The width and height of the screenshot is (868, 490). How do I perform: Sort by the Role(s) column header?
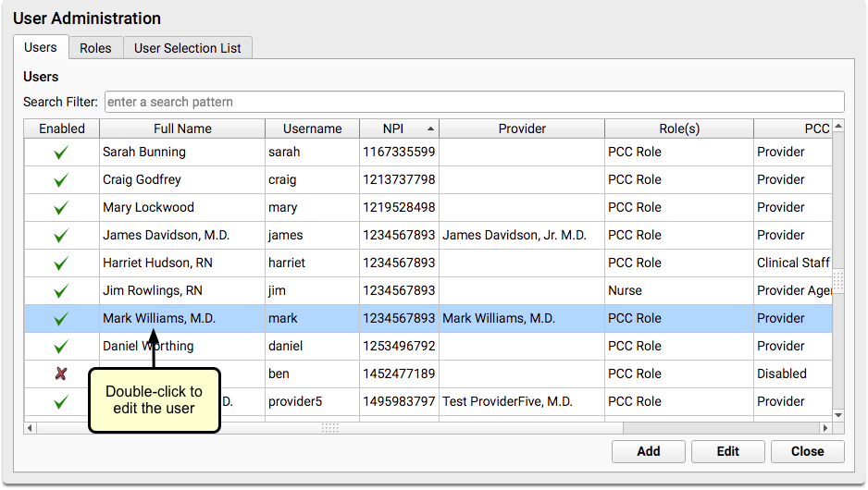678,129
